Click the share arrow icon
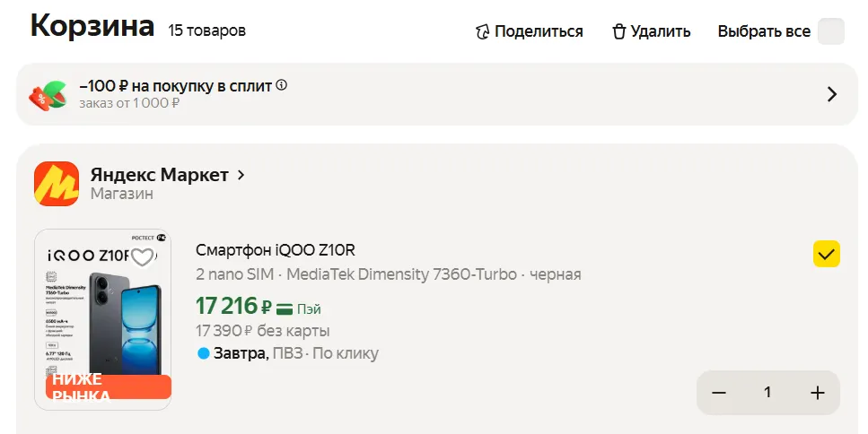 click(x=483, y=32)
